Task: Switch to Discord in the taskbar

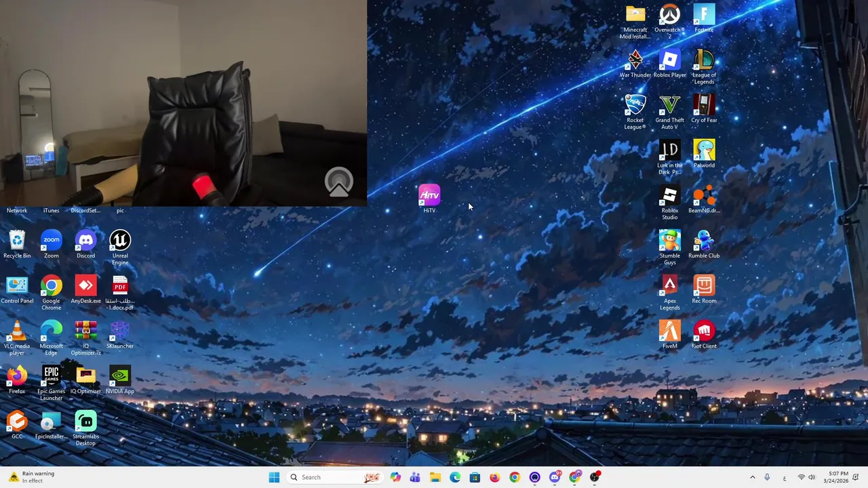Action: coord(555,477)
